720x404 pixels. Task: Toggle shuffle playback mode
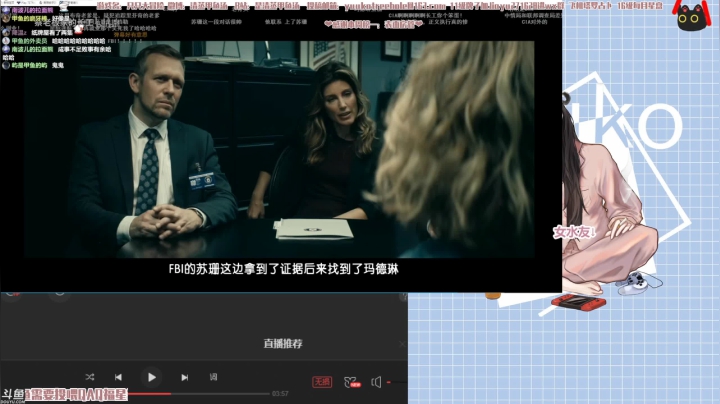tap(90, 377)
